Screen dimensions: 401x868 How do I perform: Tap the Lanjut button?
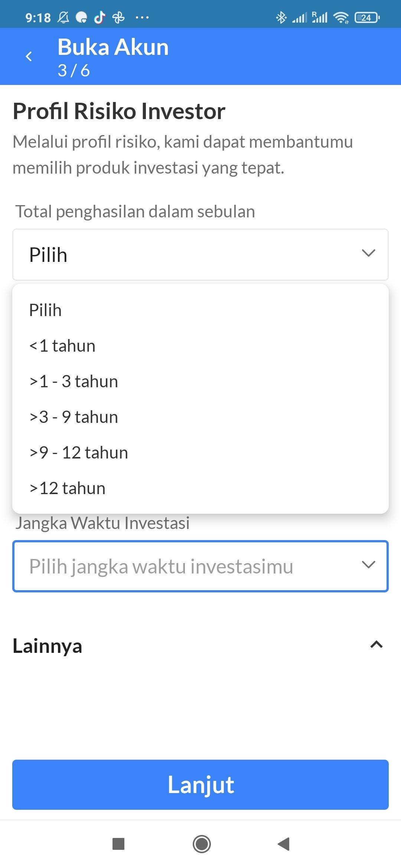(200, 785)
